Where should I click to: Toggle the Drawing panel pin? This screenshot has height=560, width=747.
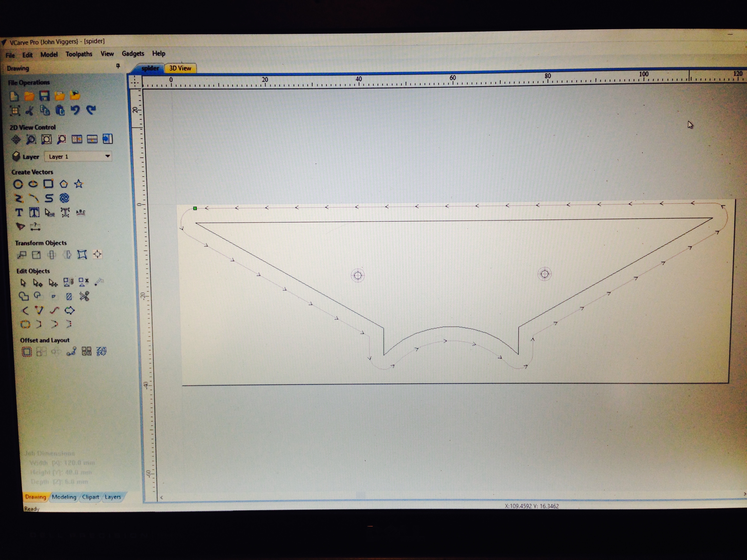point(118,66)
